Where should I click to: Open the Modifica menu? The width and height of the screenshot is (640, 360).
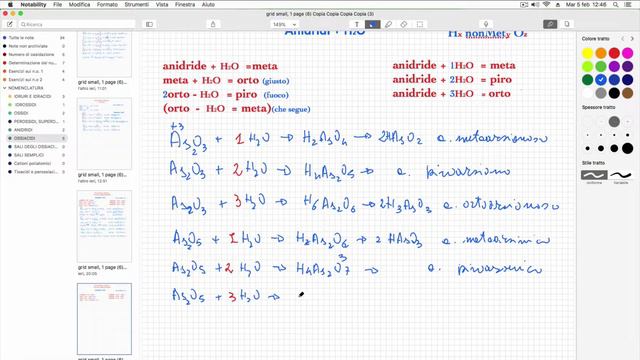tap(79, 4)
